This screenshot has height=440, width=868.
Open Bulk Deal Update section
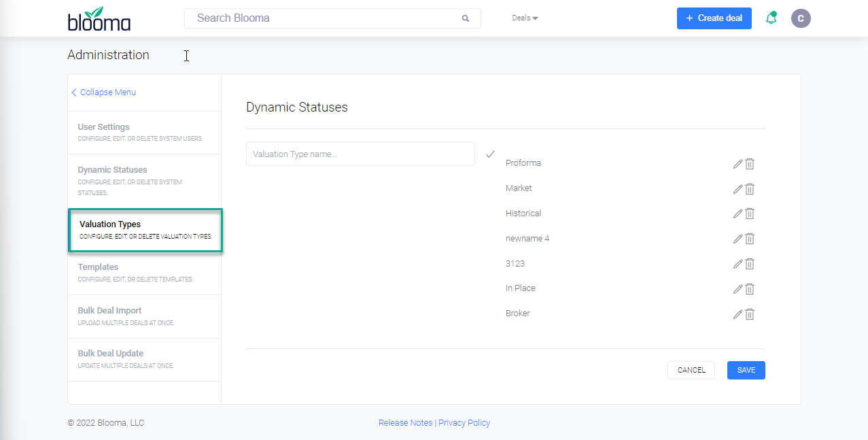point(145,359)
